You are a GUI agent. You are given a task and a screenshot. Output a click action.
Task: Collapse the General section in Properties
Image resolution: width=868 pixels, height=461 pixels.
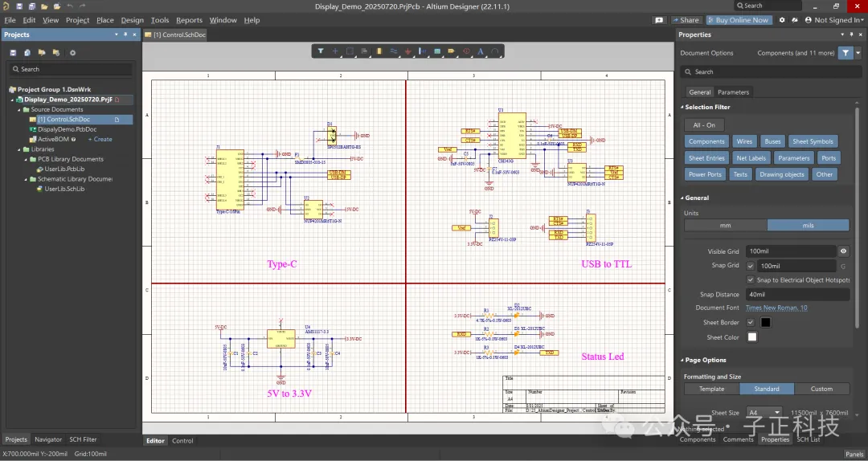tap(682, 198)
